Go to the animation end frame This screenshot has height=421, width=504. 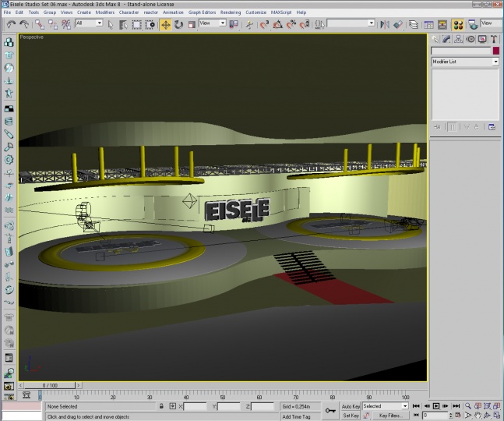[456, 406]
